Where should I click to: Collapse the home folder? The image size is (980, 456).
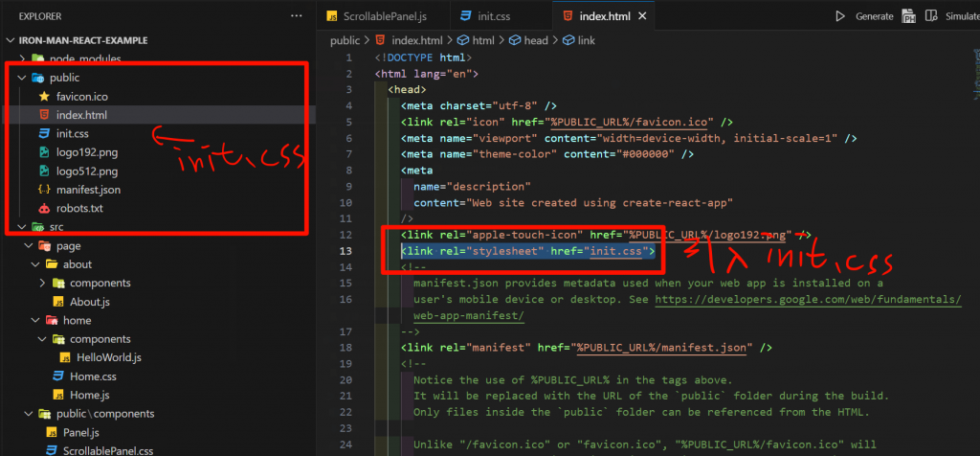[35, 320]
